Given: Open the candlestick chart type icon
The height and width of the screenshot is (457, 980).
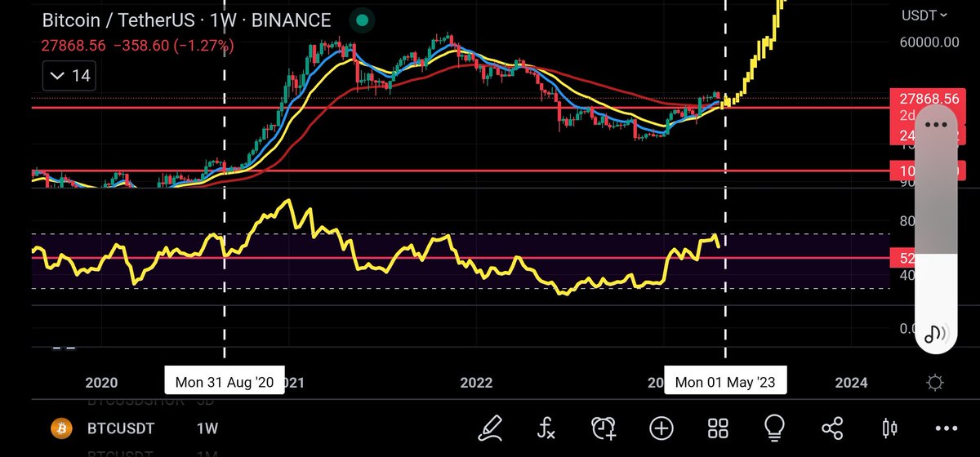Looking at the screenshot, I should pyautogui.click(x=889, y=427).
